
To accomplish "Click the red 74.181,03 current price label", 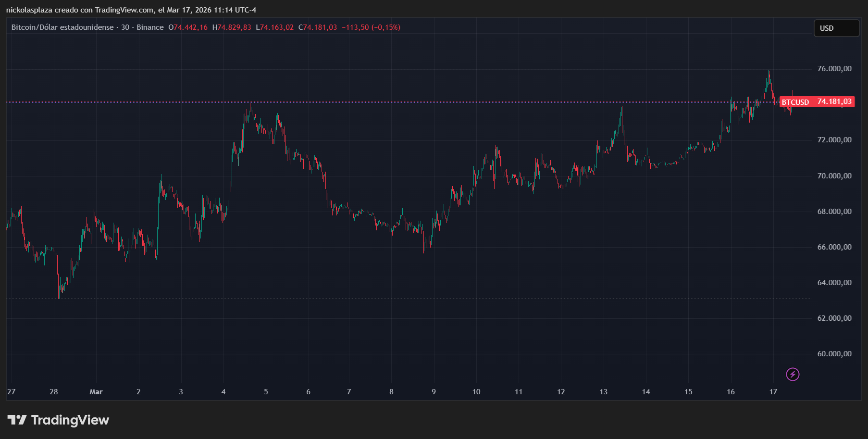I will (x=834, y=101).
